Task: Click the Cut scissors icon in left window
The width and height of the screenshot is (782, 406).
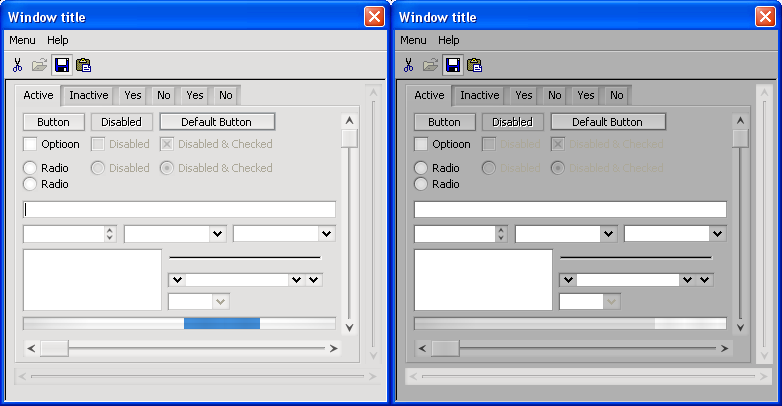Action: 17,65
